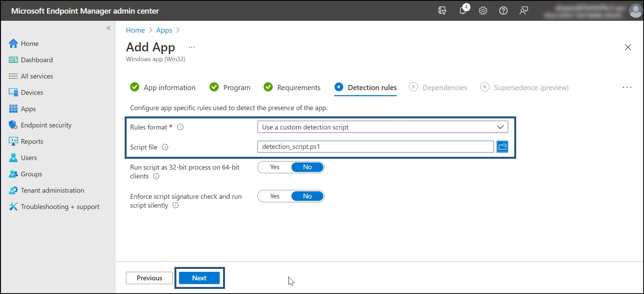Open the Cloud Shell directory icon
Screen dimensions: 644x294
tap(442, 11)
